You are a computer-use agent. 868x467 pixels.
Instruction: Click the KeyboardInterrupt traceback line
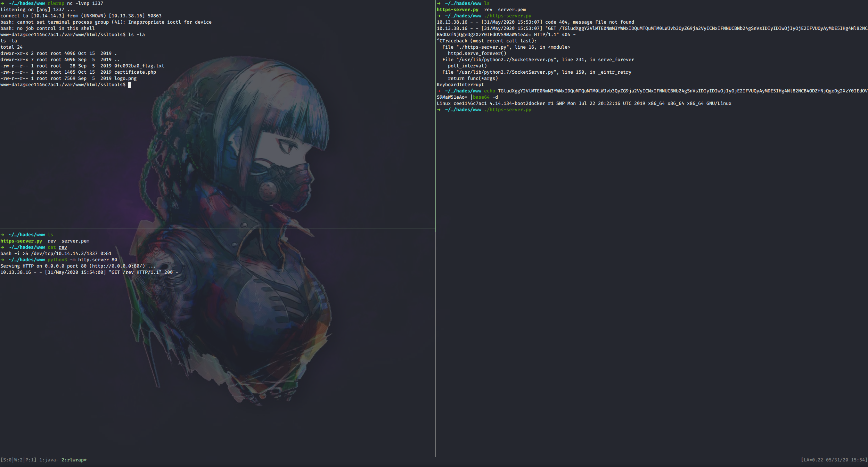click(460, 85)
